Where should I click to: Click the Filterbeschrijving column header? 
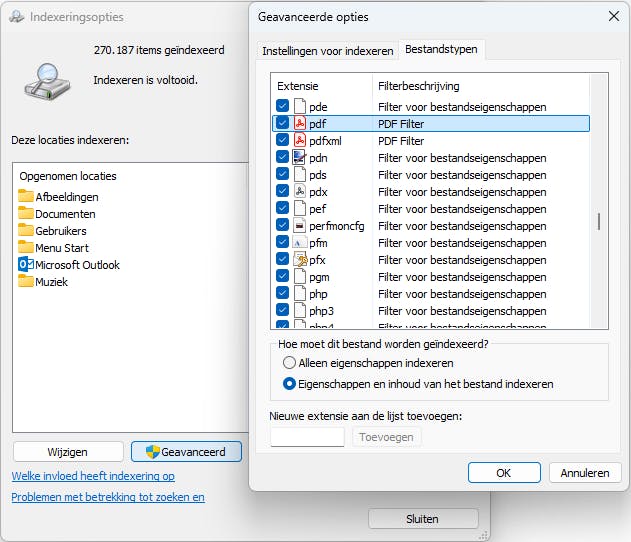419,86
